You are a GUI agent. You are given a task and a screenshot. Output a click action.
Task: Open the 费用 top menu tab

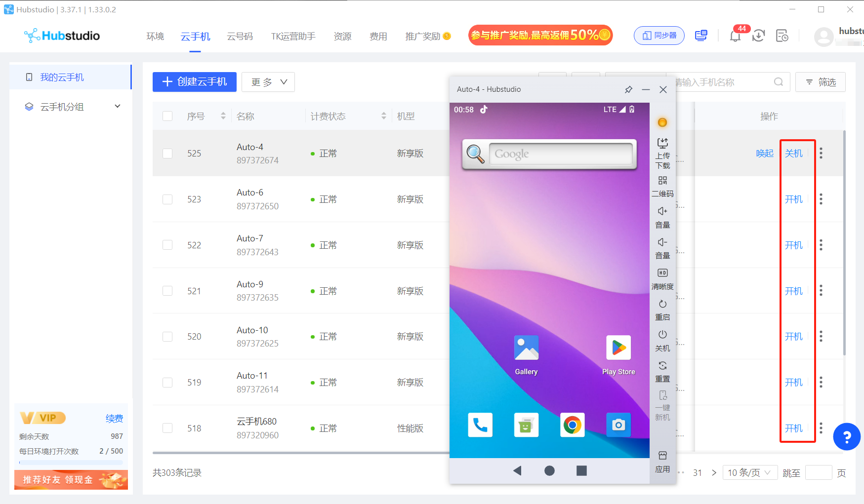378,37
